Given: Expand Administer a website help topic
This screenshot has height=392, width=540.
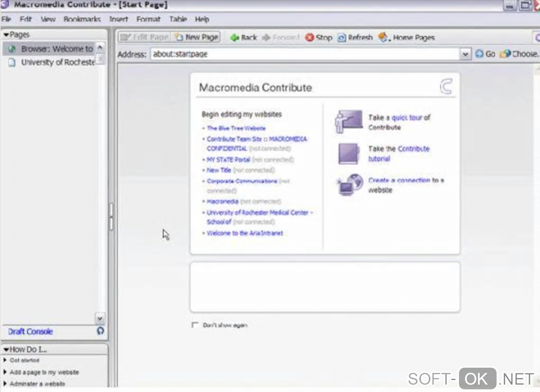Looking at the screenshot, I should (x=5, y=384).
